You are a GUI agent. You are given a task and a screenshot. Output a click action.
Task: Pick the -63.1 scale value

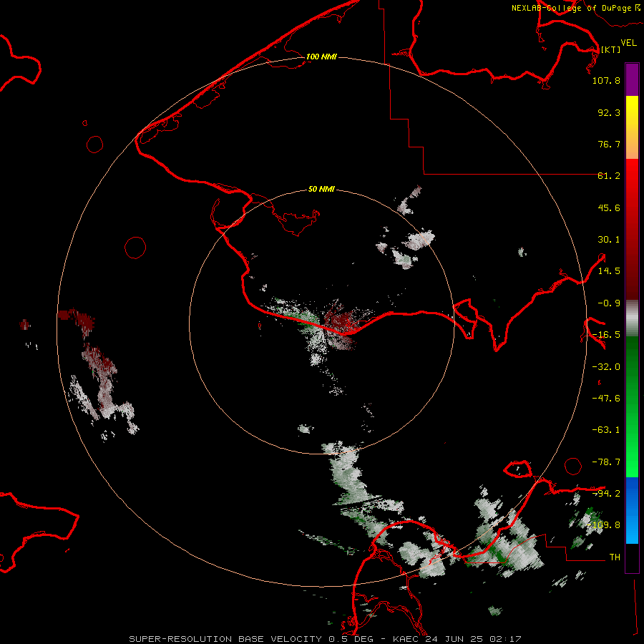coord(606,430)
